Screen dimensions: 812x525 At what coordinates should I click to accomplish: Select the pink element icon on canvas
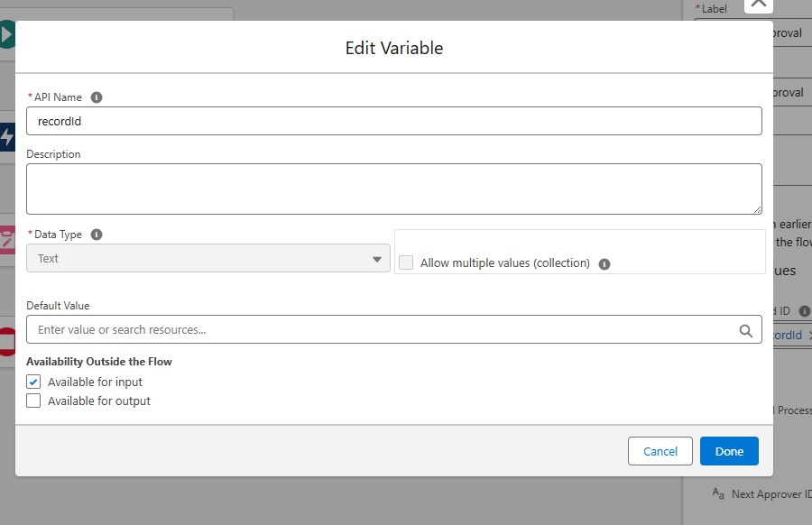(7, 239)
